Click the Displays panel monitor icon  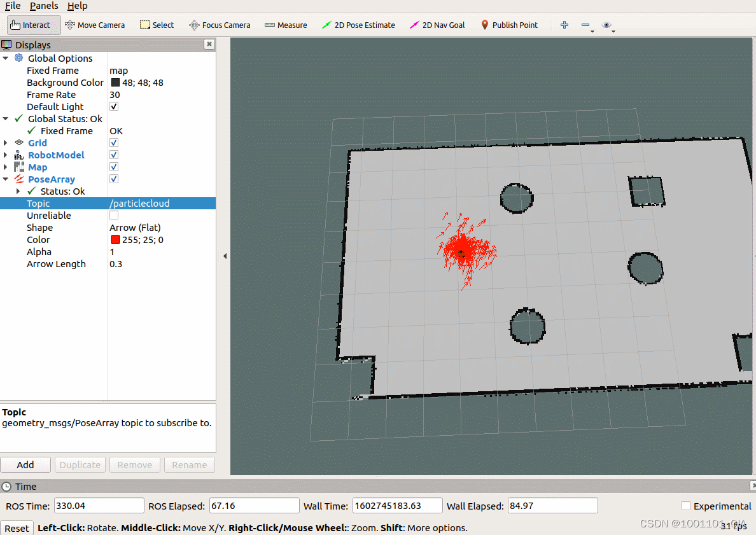coord(6,45)
